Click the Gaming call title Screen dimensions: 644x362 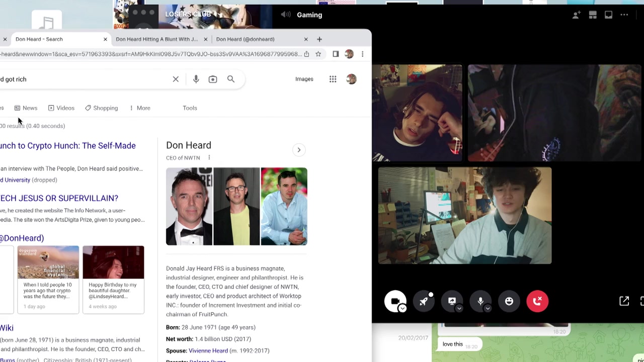point(309,15)
